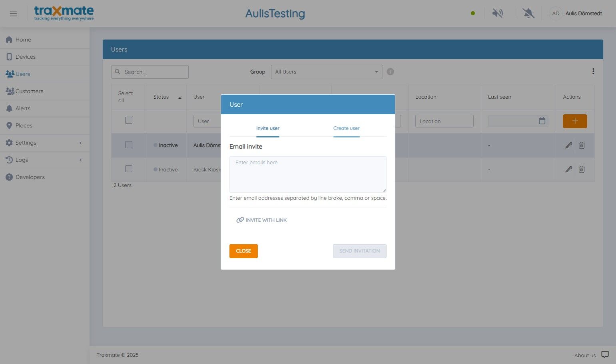Close the User dialog
The image size is (616, 364).
click(243, 251)
